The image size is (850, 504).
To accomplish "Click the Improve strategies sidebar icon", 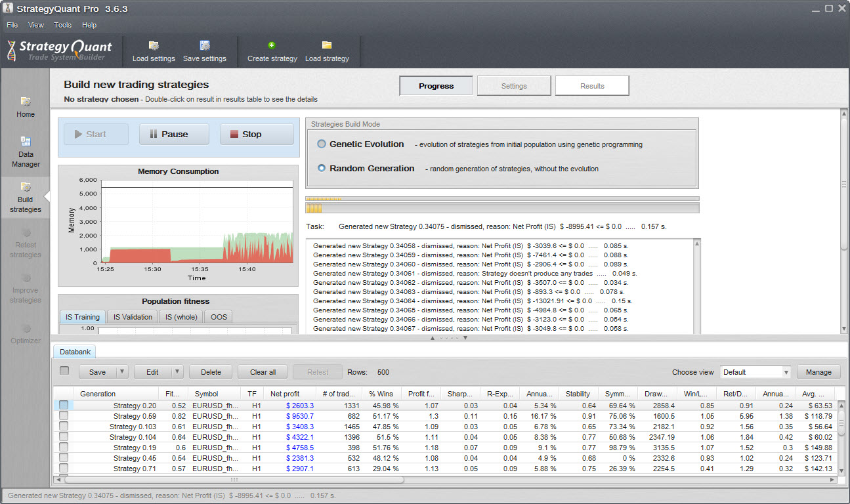I will (x=26, y=278).
